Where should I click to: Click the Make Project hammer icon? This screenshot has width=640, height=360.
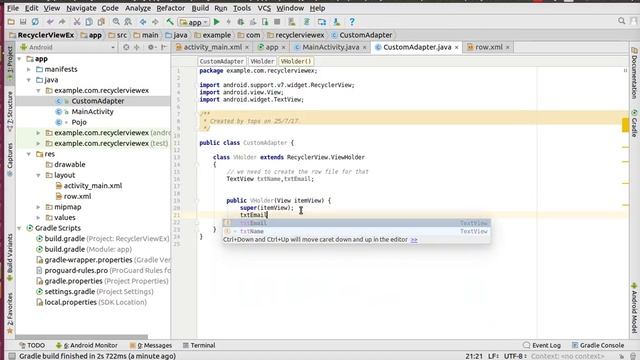(x=170, y=22)
